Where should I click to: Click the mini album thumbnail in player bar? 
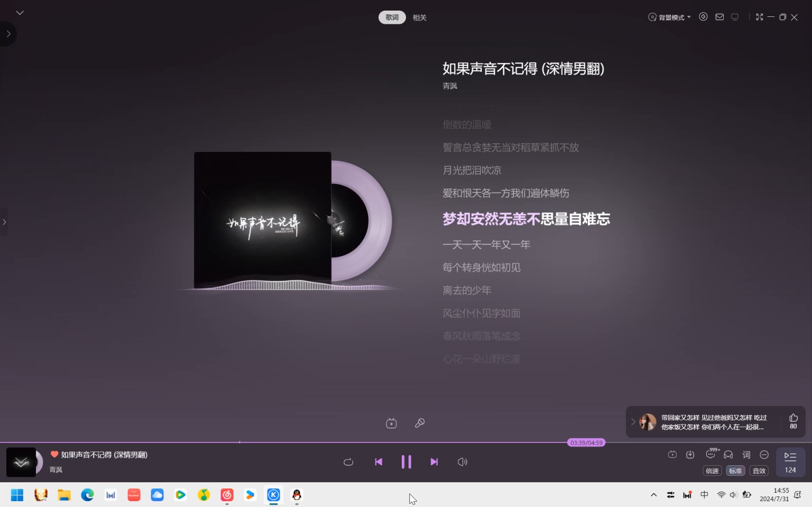pyautogui.click(x=21, y=462)
